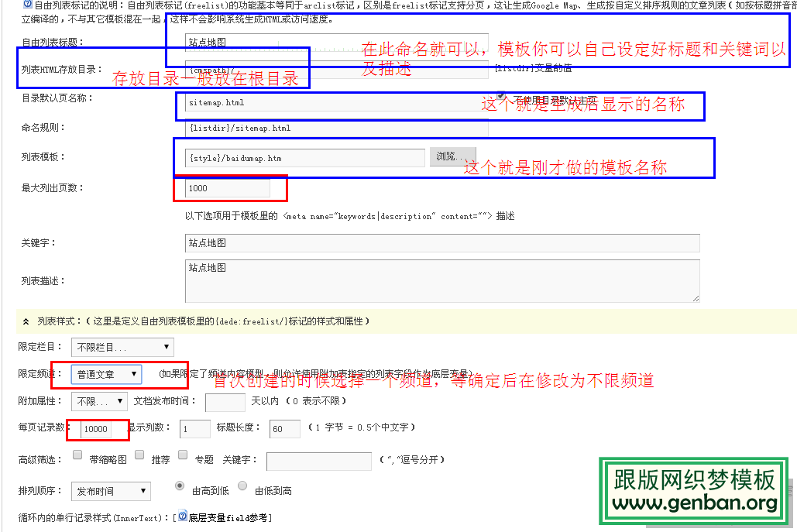Enable the 专题 checkbox
The height and width of the screenshot is (532, 797).
point(184,455)
